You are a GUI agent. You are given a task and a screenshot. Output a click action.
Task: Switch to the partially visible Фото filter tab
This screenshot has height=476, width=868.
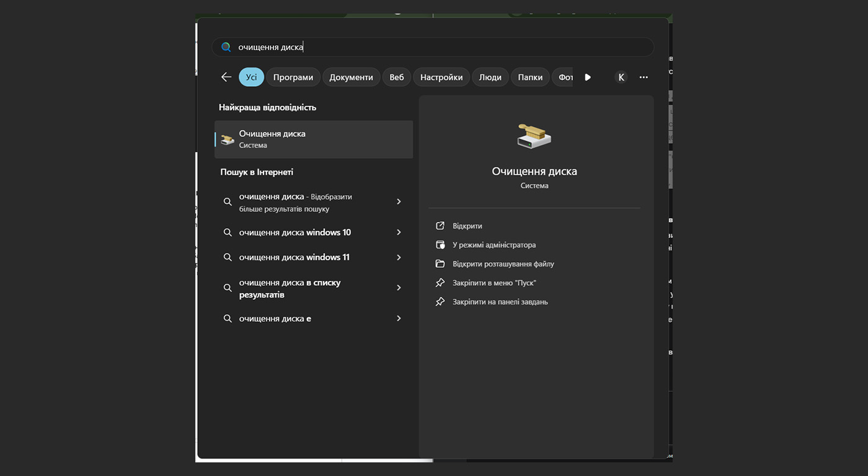[x=564, y=77]
